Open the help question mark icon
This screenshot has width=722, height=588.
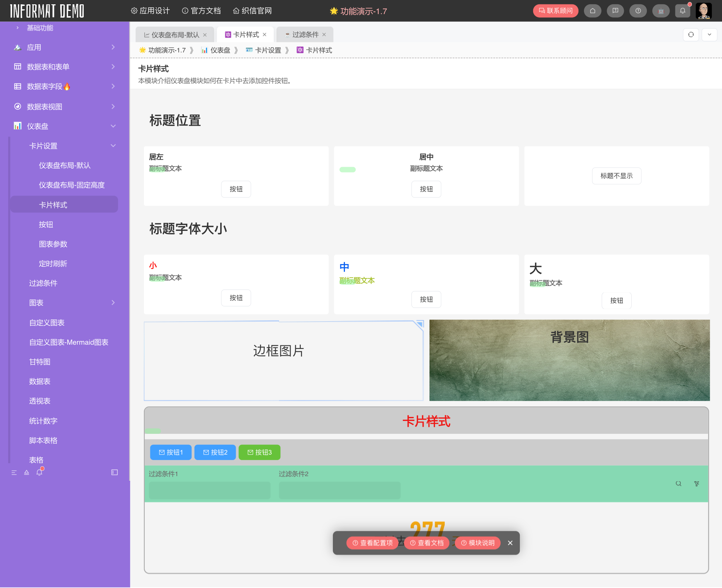638,11
